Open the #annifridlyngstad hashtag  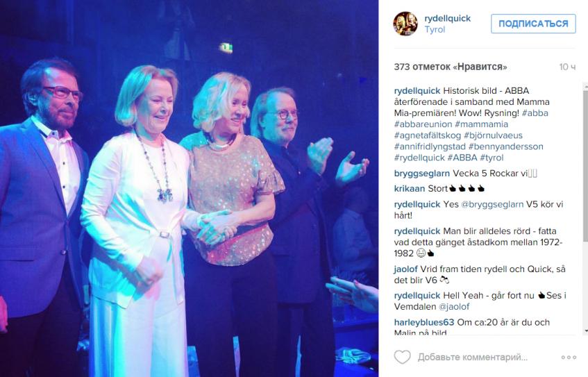(x=430, y=146)
